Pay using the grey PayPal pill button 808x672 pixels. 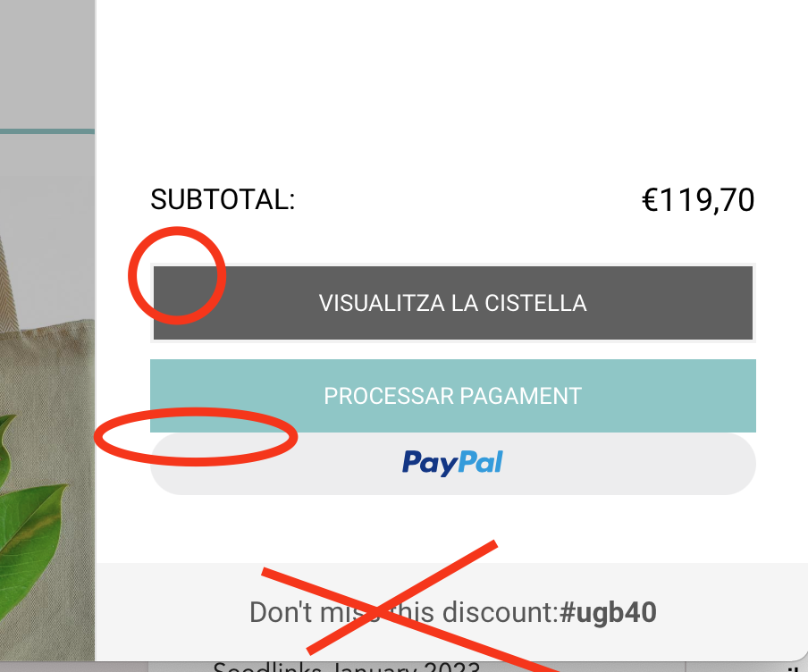point(453,464)
